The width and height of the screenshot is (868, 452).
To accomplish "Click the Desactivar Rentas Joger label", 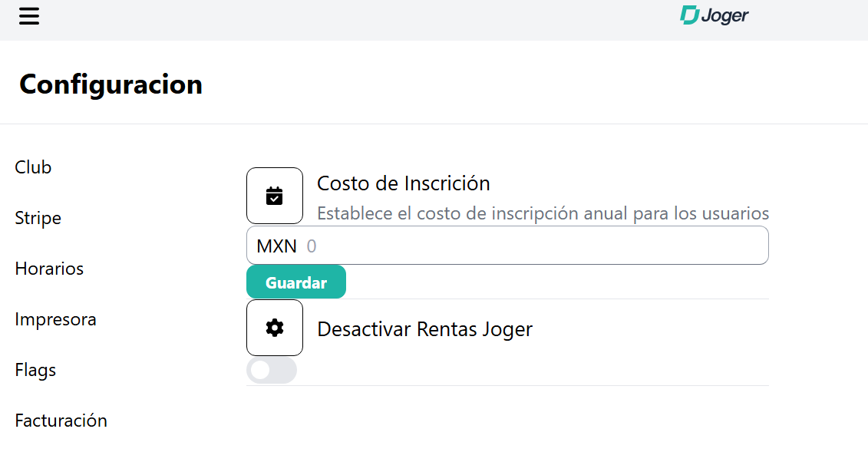I will (x=424, y=329).
